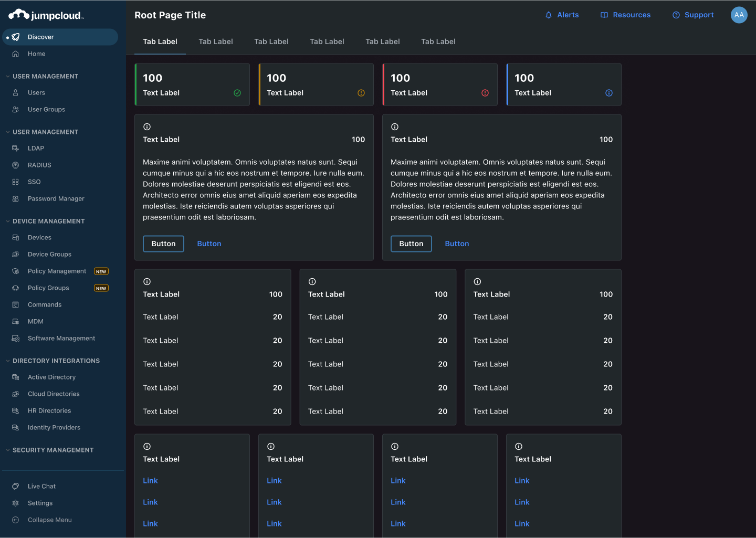Click the blue text Button in right card

tap(457, 244)
